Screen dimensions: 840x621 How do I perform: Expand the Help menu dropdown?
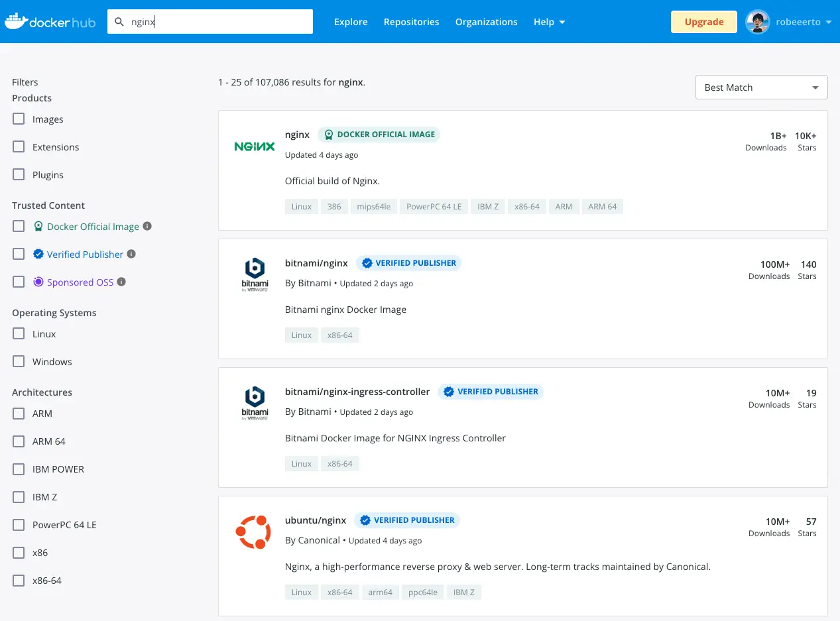549,22
